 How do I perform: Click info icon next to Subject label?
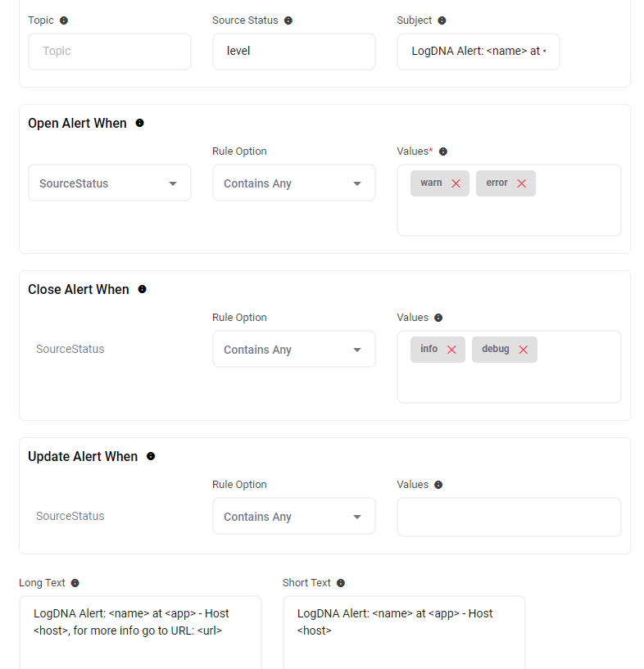pyautogui.click(x=442, y=20)
